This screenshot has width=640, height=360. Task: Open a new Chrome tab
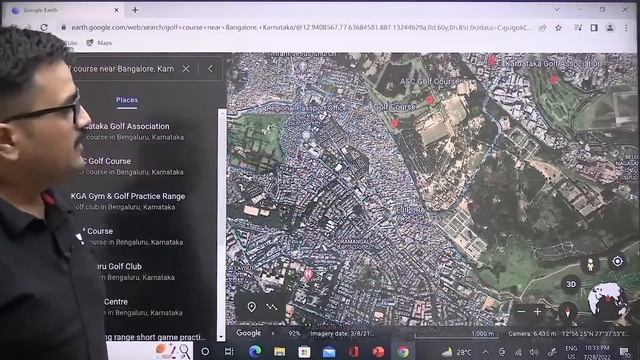(135, 10)
